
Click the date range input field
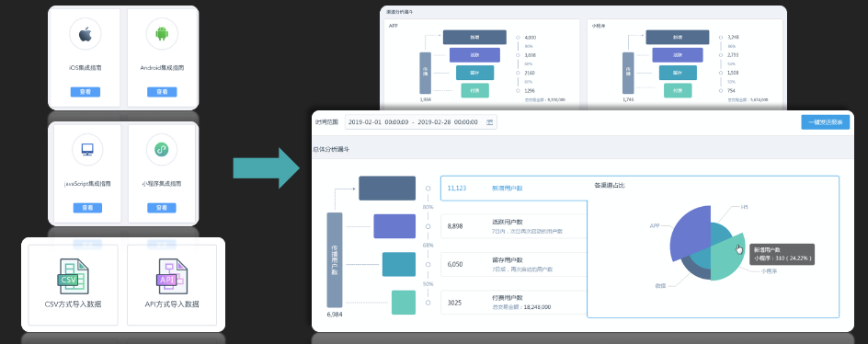pos(421,121)
